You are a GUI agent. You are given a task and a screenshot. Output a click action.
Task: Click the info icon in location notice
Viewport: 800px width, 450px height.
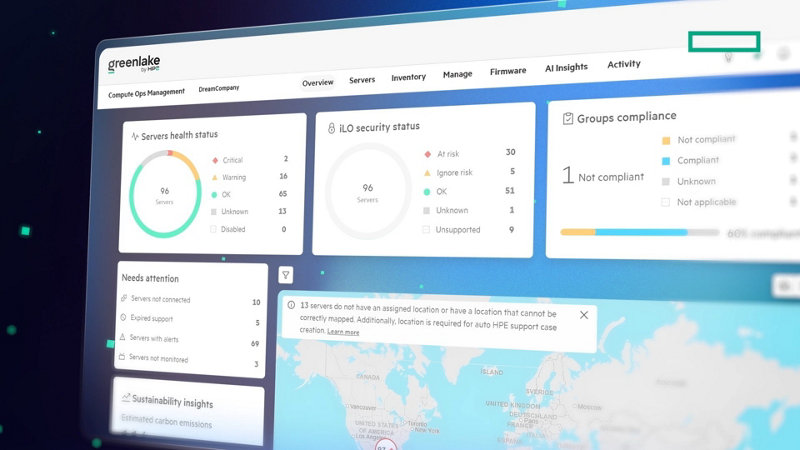tap(291, 305)
